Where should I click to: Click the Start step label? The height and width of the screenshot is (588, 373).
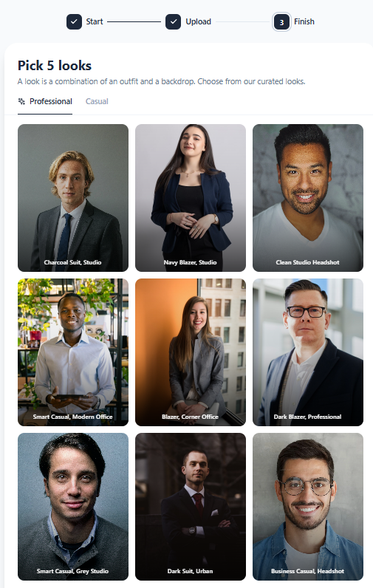tap(95, 21)
